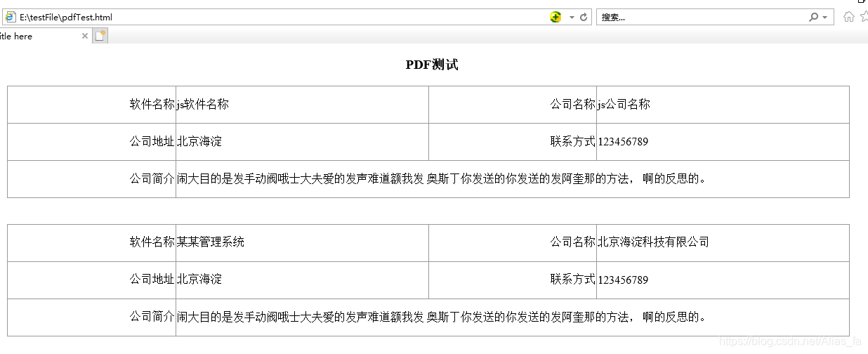The width and height of the screenshot is (868, 354).
Task: Click the js软件名称 cell
Action: point(302,105)
